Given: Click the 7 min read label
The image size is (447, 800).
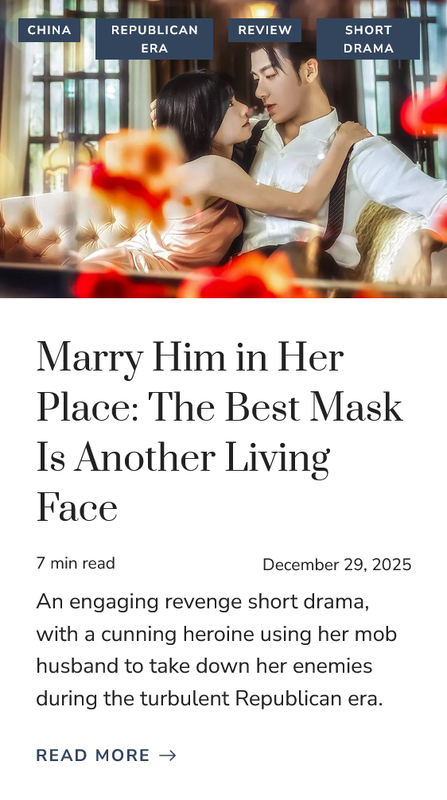Looking at the screenshot, I should [76, 563].
